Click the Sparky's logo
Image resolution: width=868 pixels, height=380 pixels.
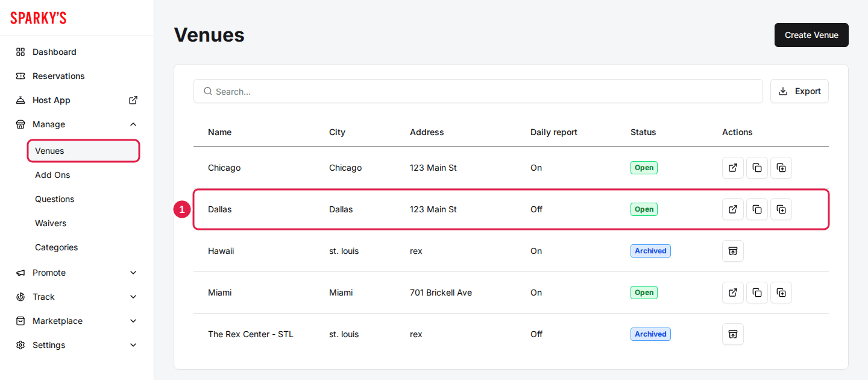click(x=39, y=18)
